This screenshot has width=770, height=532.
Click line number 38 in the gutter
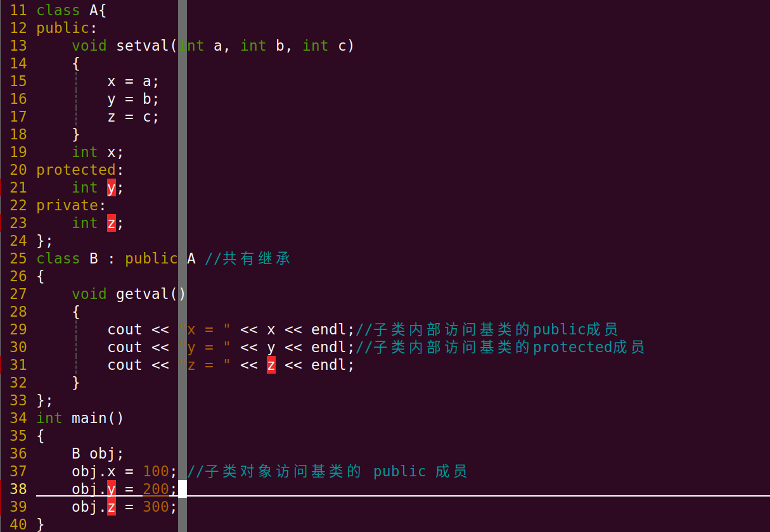point(18,488)
